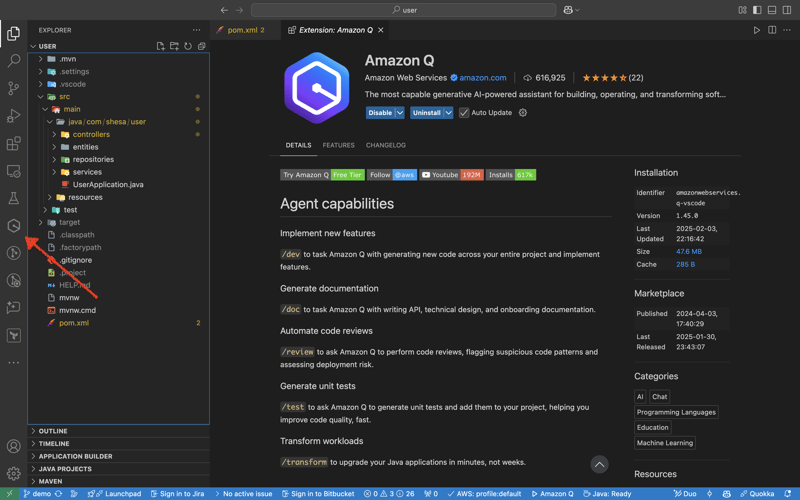Click the Split Editor icon in editor toolbar
Image resolution: width=800 pixels, height=500 pixels.
772,30
